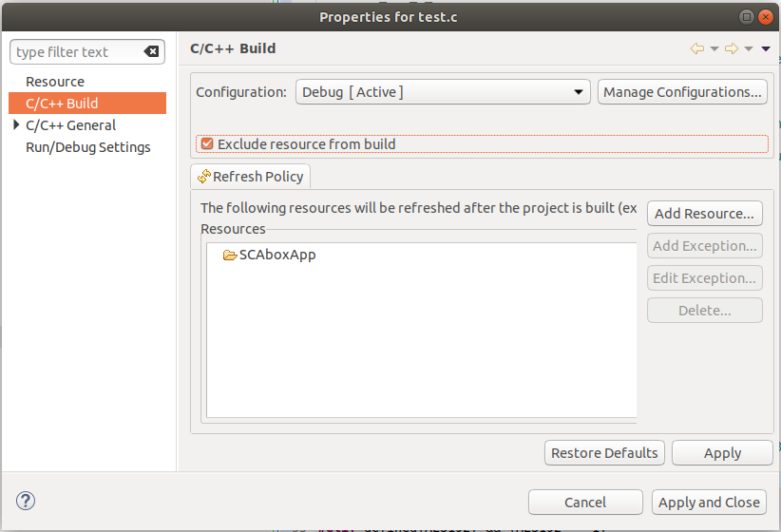This screenshot has width=781, height=532.
Task: Click the Refresh Policy tab icon
Action: [x=203, y=177]
